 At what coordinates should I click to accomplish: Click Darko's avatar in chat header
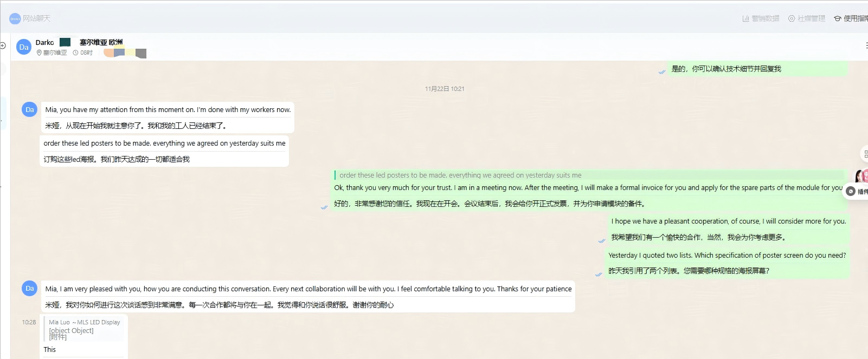(x=24, y=47)
